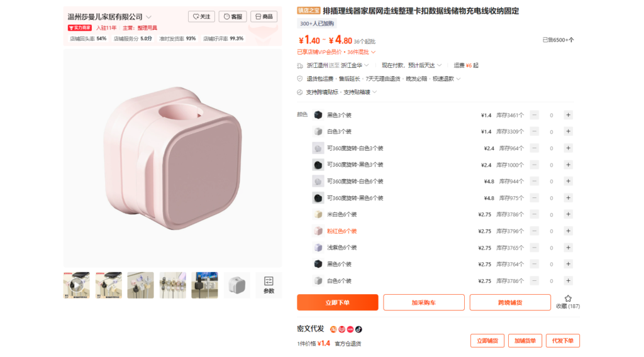Image resolution: width=644 pixels, height=357 pixels.
Task: View the white clip product thumbnail
Action: [x=237, y=285]
